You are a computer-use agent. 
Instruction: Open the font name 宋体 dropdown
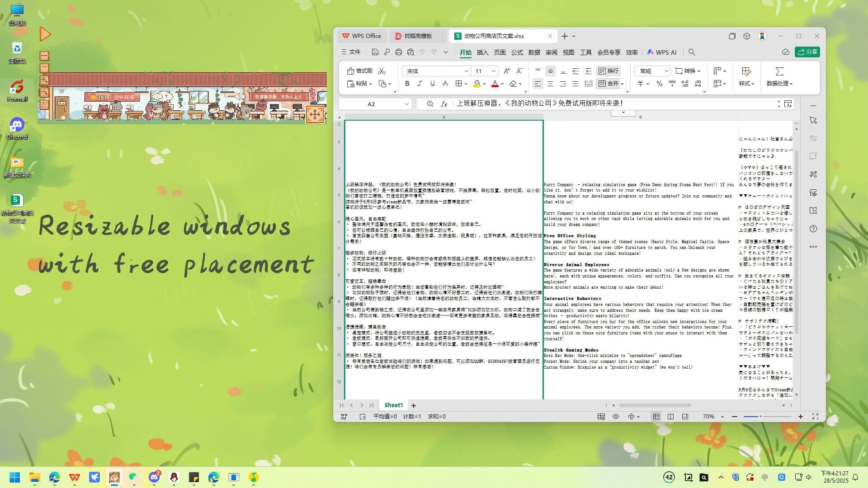pos(466,71)
